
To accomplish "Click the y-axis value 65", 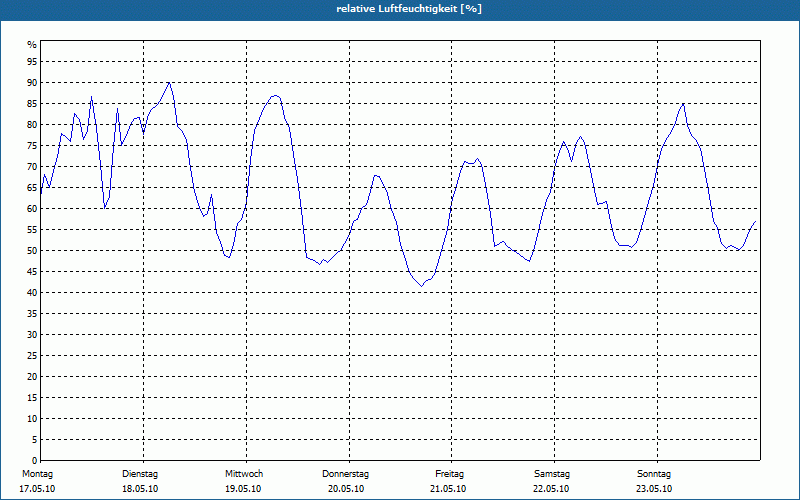I will click(x=32, y=188).
